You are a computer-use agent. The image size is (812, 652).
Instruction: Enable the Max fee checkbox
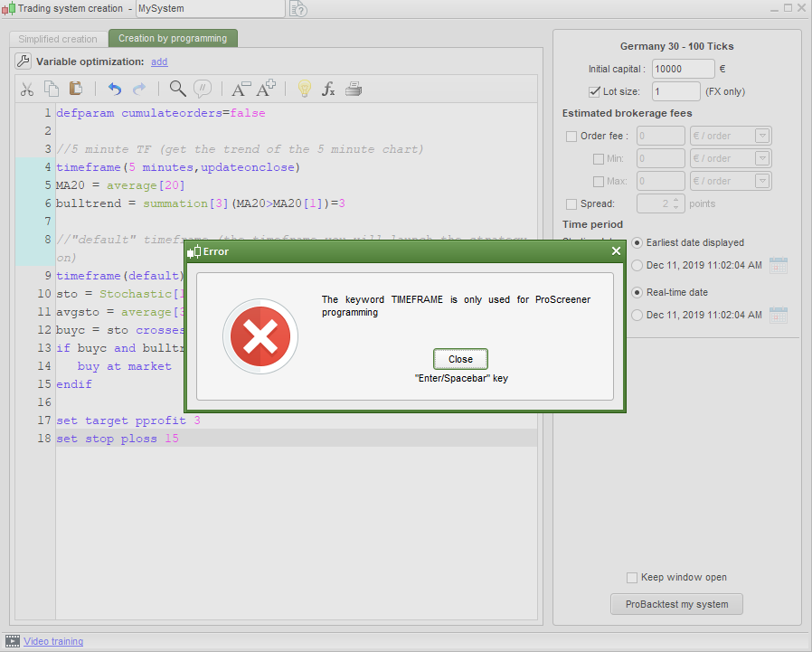(x=598, y=182)
